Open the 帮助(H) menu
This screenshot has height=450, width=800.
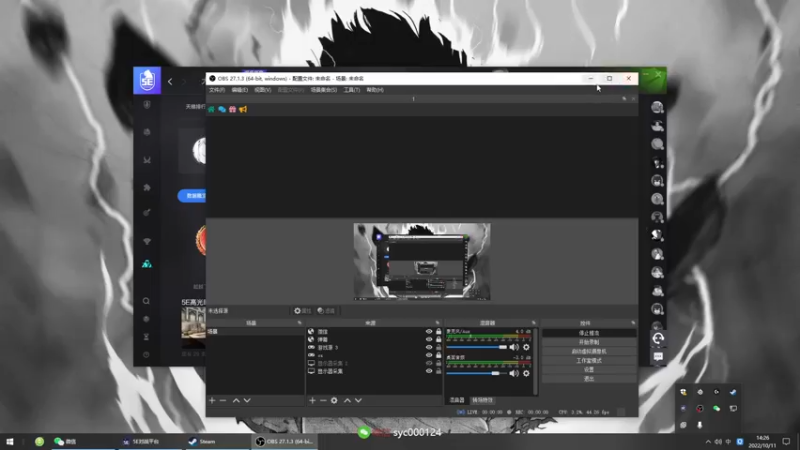[374, 90]
